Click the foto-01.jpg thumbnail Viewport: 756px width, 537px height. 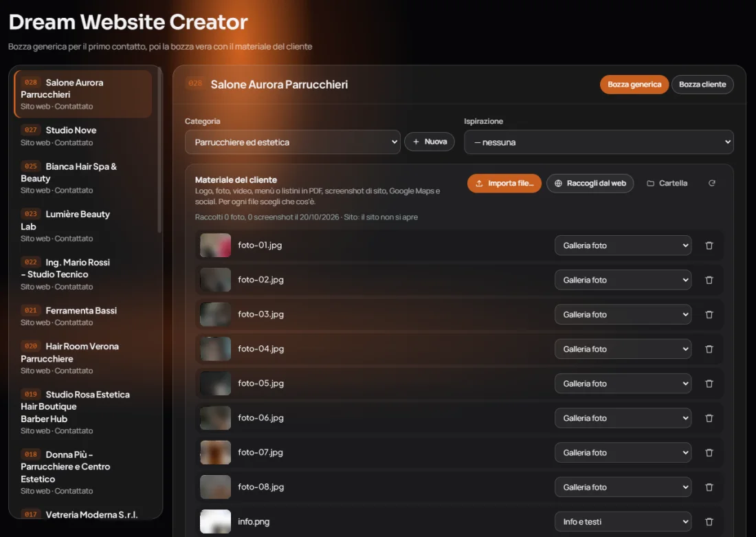tap(216, 245)
